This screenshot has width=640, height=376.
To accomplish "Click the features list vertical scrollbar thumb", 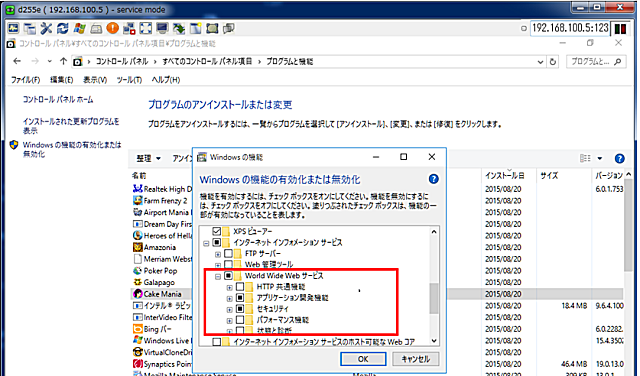I will pyautogui.click(x=434, y=298).
